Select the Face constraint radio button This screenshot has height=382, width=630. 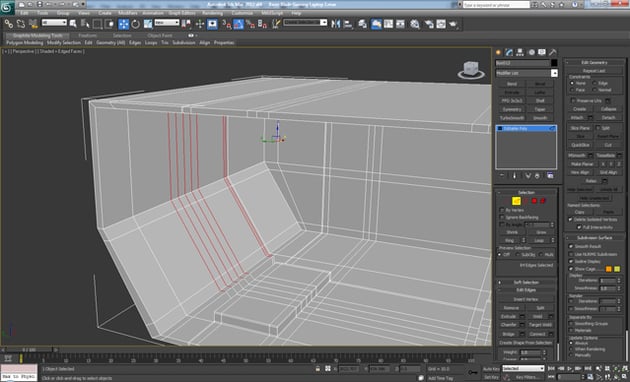coord(572,90)
